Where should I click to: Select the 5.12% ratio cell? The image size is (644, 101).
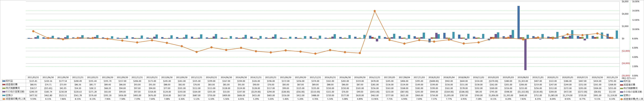(x=196, y=99)
